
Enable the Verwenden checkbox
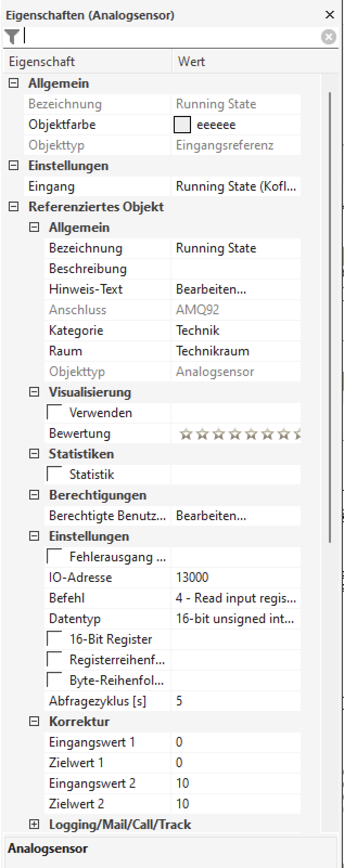coord(55,413)
